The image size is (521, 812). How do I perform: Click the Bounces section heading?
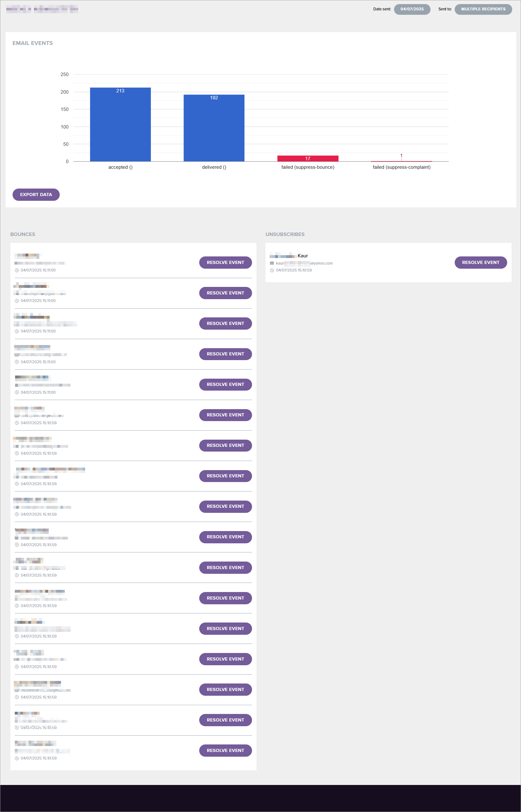tap(23, 234)
